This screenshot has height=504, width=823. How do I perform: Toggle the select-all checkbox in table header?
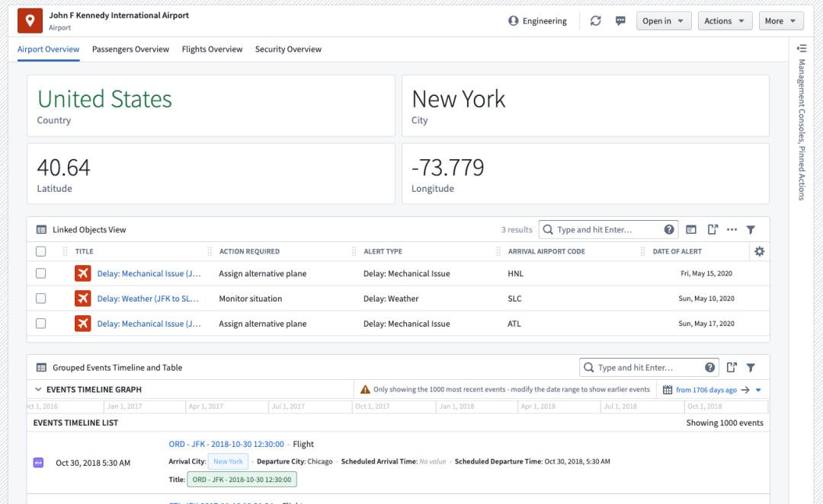tap(41, 251)
